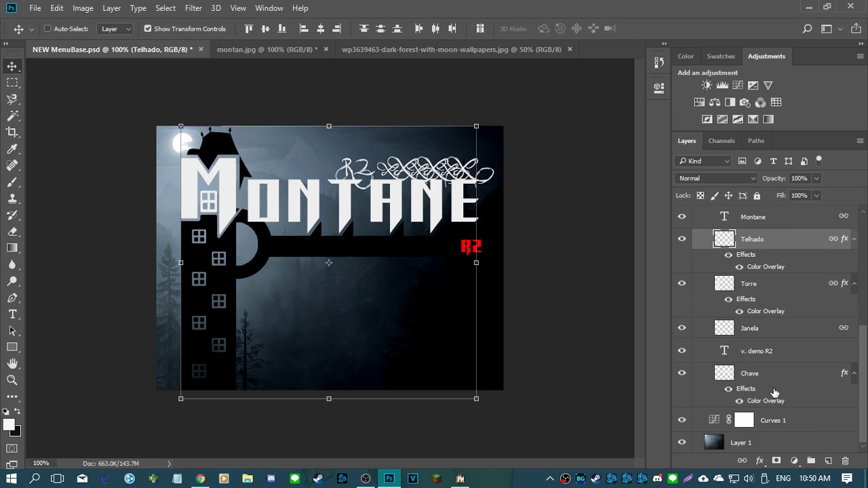Click the Layer 1 thumbnail

pos(713,443)
